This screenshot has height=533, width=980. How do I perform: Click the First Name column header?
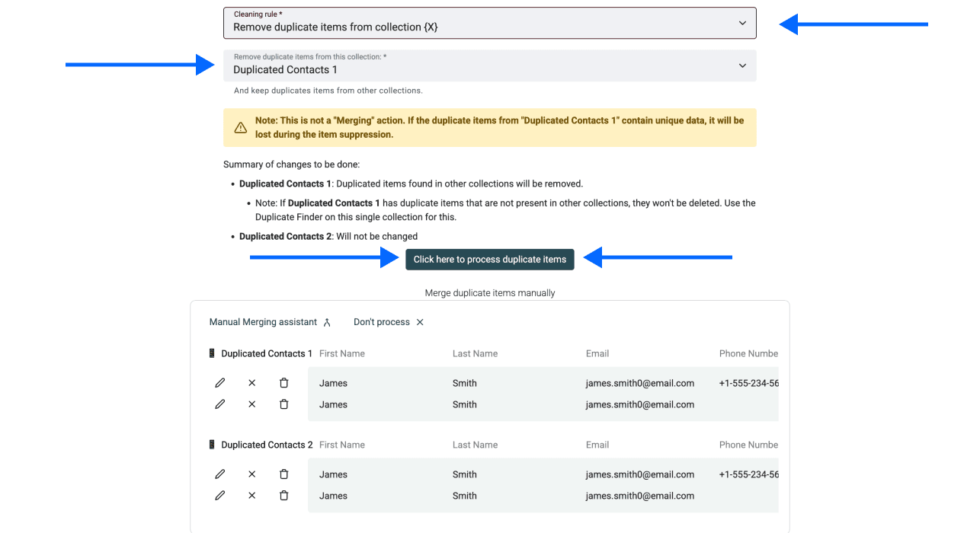point(342,353)
